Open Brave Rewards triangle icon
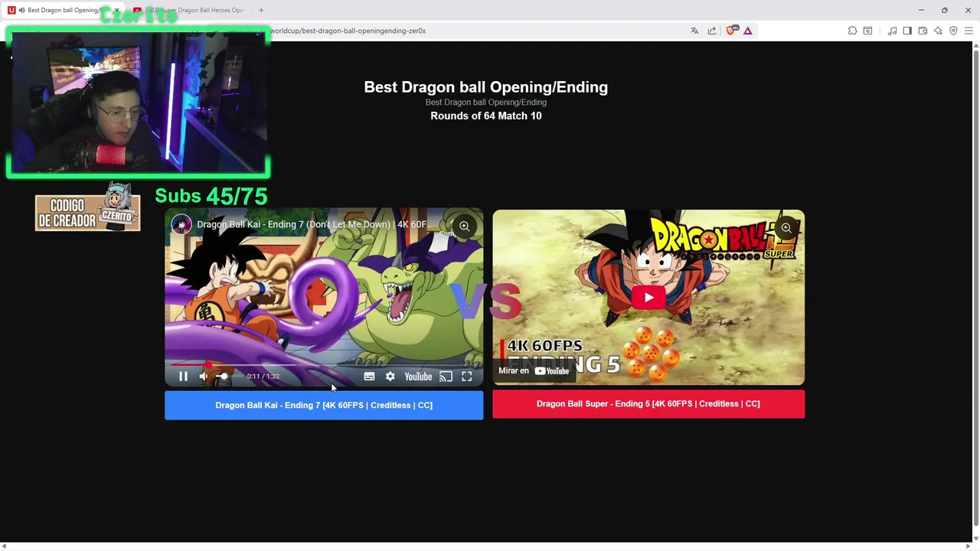Viewport: 980px width, 551px height. click(747, 31)
